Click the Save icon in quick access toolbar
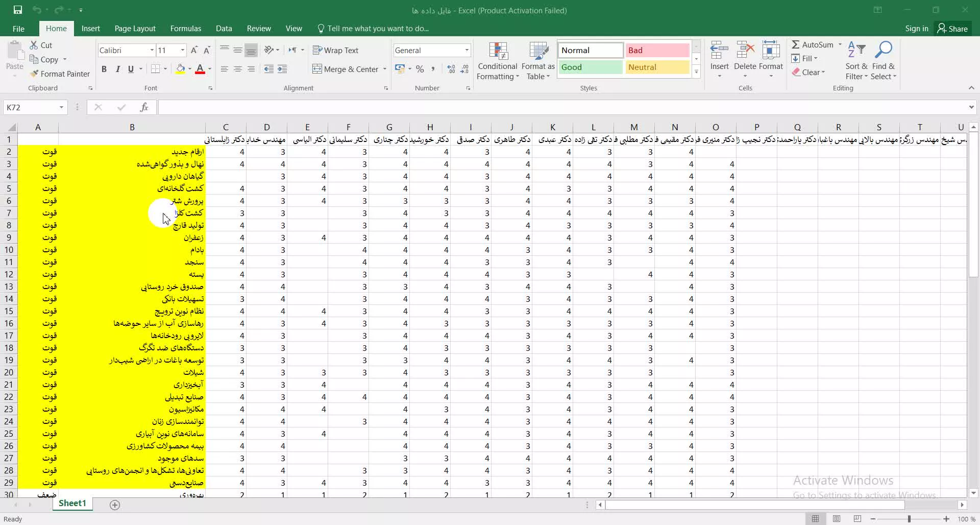The height and width of the screenshot is (525, 980). (x=17, y=10)
